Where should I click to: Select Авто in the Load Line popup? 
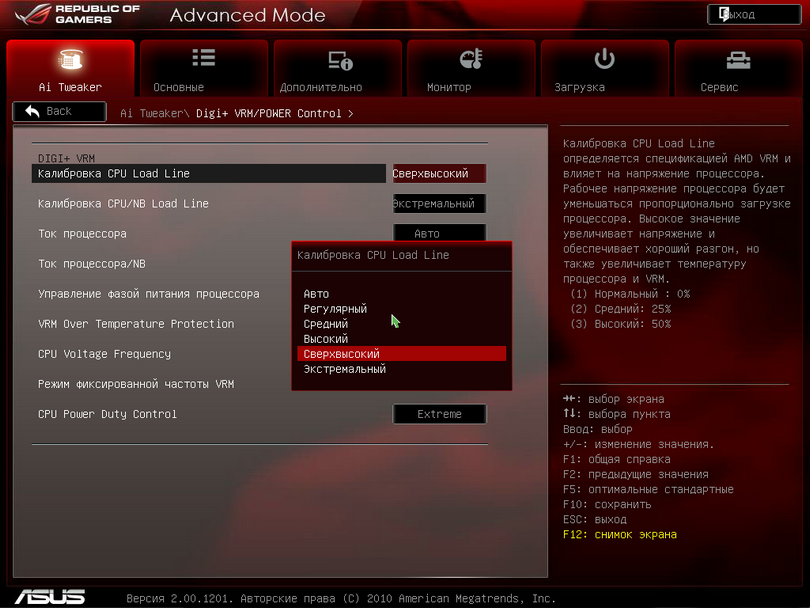tap(316, 294)
